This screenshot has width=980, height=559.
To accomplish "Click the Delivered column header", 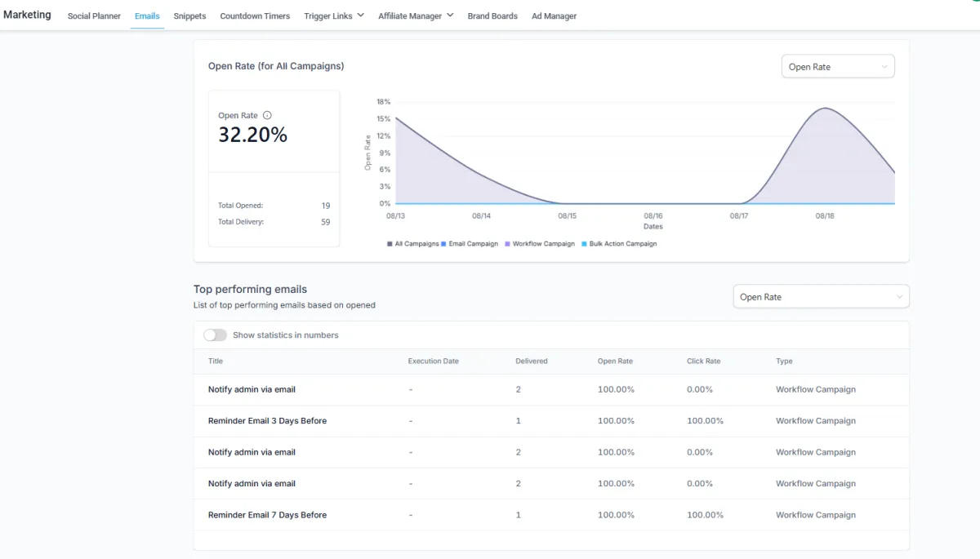I will tap(532, 362).
